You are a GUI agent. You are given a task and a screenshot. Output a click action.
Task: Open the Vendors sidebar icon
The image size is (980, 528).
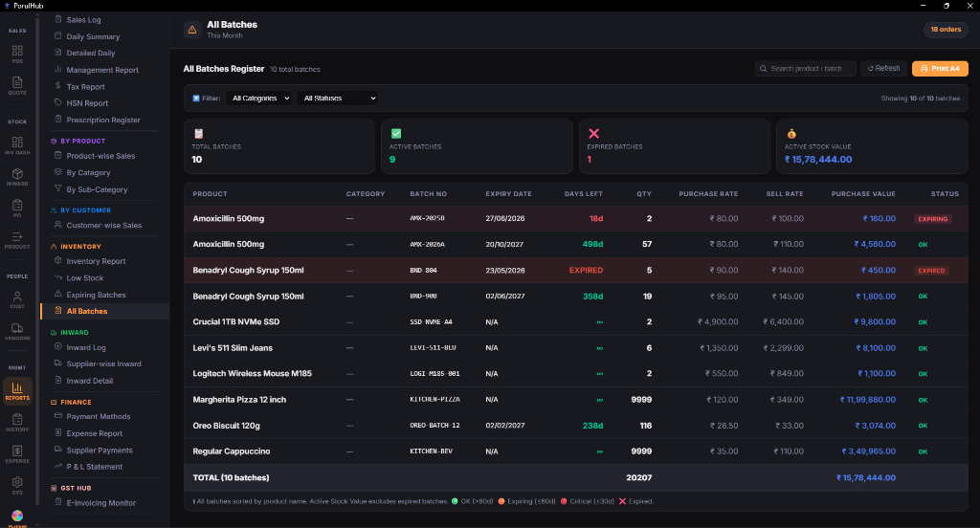pos(17,331)
